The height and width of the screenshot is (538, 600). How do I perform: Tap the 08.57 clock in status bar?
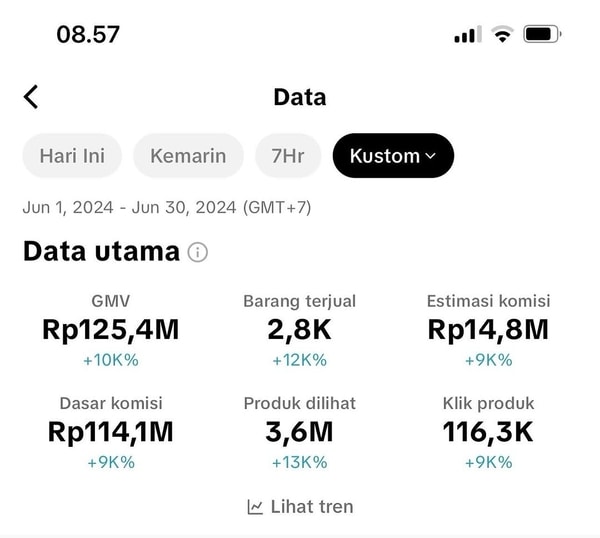pyautogui.click(x=88, y=34)
